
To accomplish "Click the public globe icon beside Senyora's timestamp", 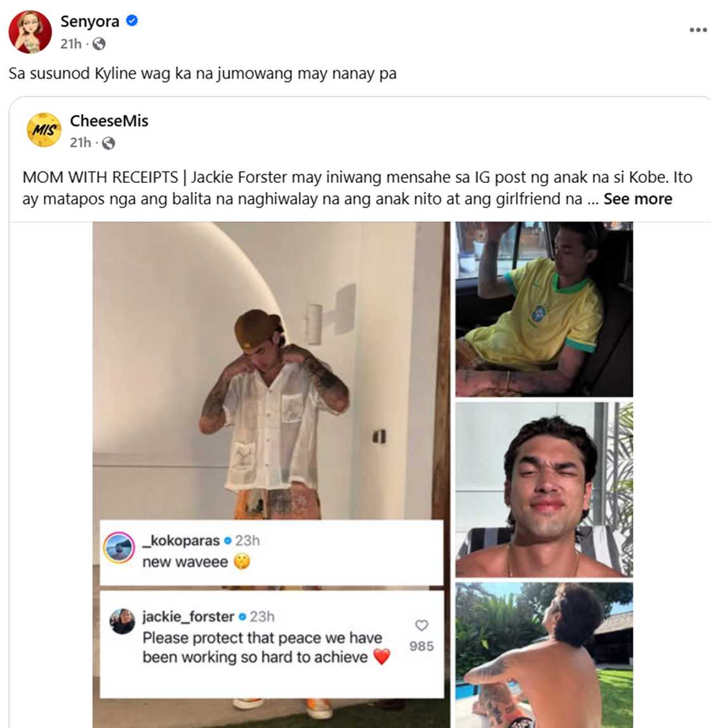I will 98,44.
